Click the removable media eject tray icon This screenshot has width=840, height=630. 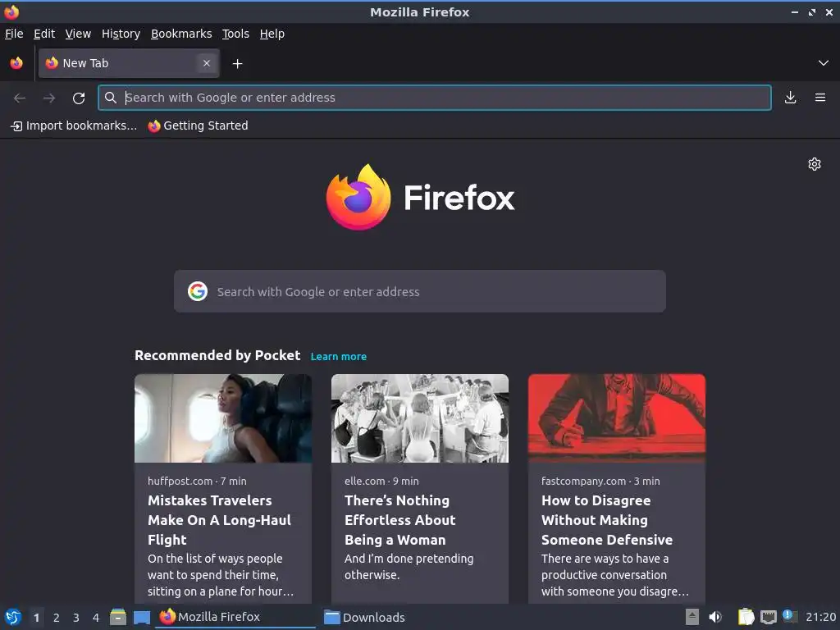tap(692, 617)
